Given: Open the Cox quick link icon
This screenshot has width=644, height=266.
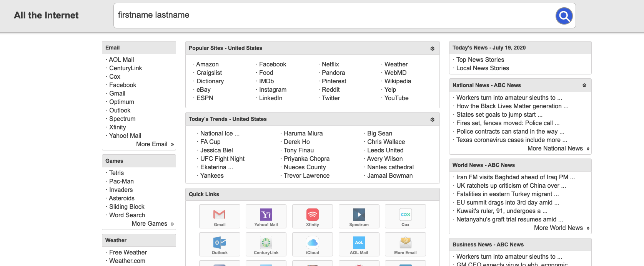Looking at the screenshot, I should click(406, 216).
